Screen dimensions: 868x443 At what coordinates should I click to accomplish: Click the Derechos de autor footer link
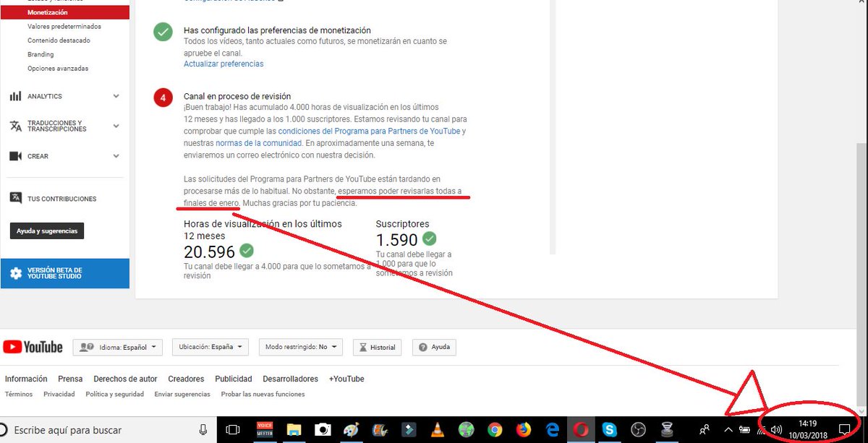tap(125, 379)
